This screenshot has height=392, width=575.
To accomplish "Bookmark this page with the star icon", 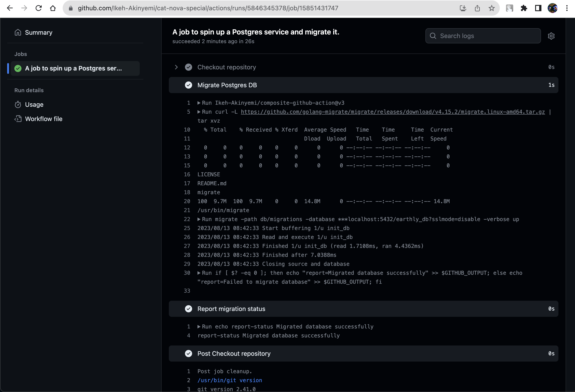I will 492,8.
